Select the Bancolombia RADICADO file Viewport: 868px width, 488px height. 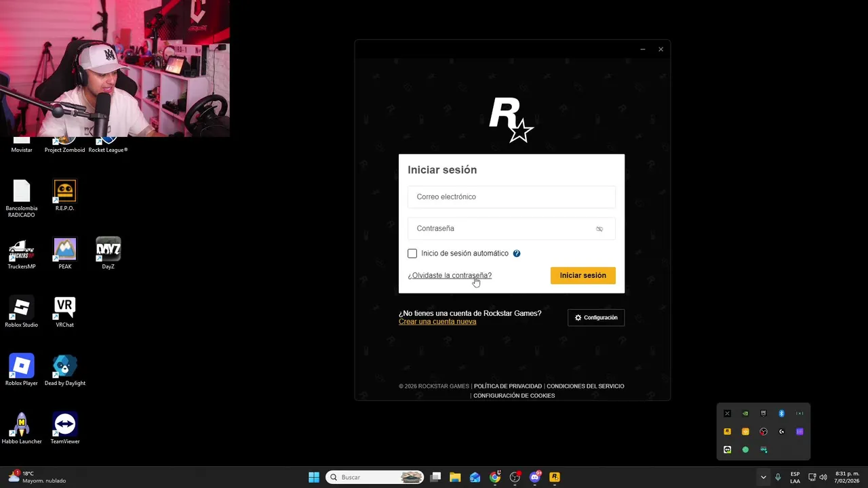(x=22, y=199)
